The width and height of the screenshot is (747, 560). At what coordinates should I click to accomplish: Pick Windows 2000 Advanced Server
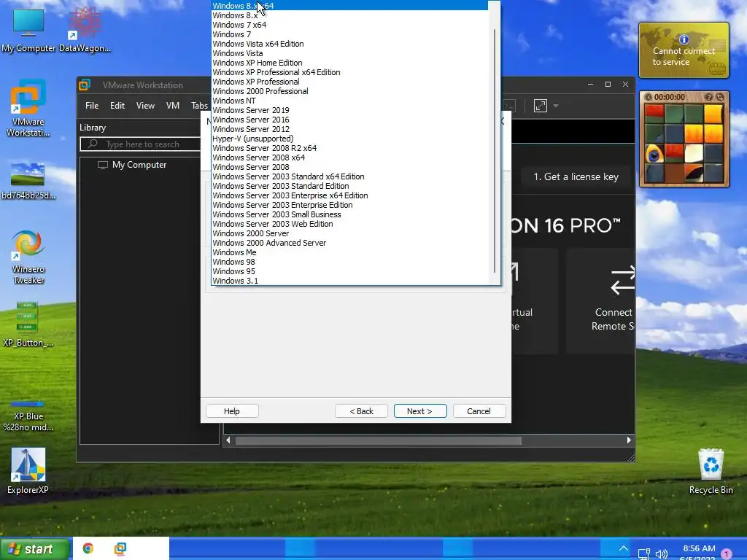tap(349, 243)
